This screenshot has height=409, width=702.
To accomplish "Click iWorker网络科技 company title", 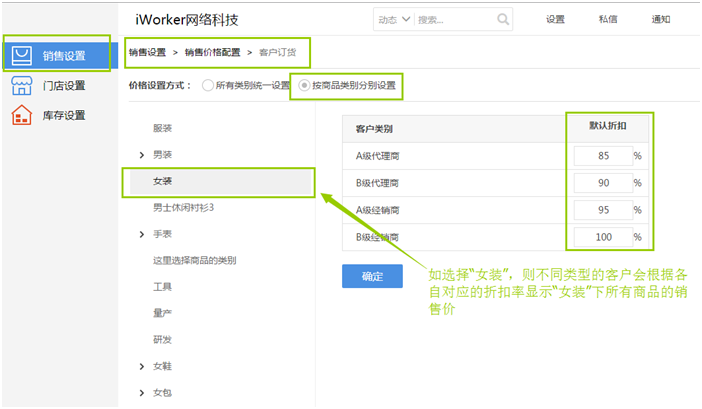I will pos(187,20).
